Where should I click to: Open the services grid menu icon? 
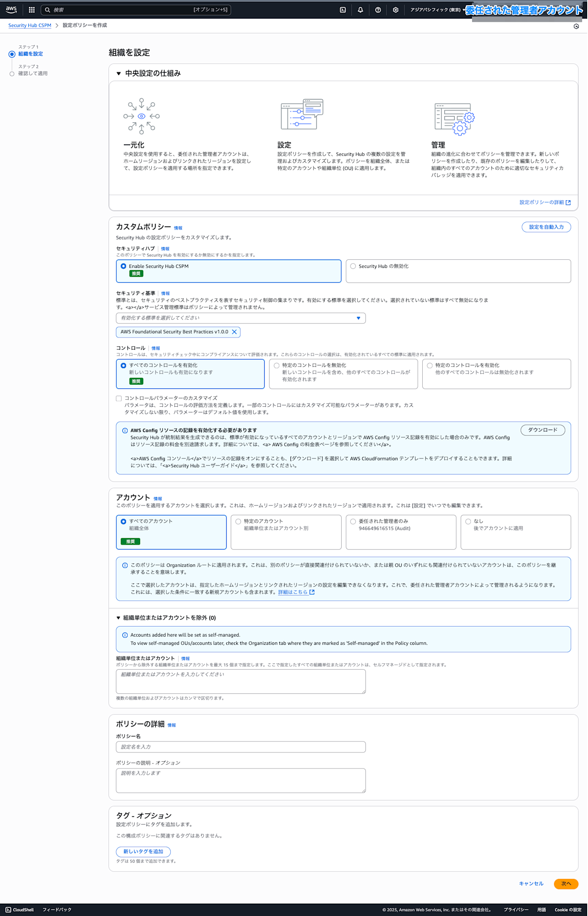tap(32, 10)
